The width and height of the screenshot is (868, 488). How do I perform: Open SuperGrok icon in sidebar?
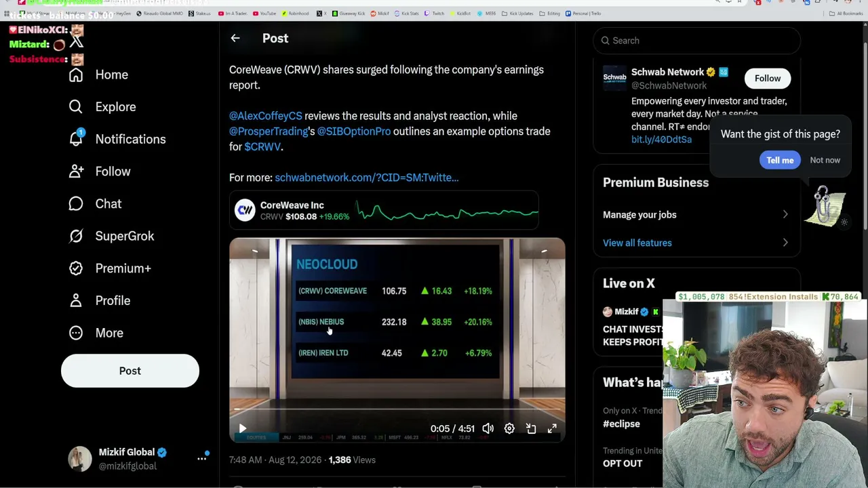click(76, 236)
